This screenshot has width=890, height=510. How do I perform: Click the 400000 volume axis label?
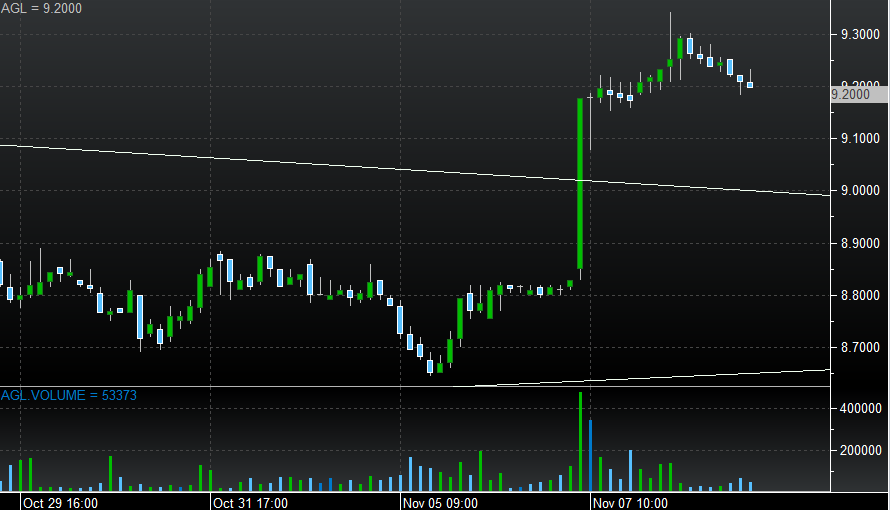click(861, 409)
